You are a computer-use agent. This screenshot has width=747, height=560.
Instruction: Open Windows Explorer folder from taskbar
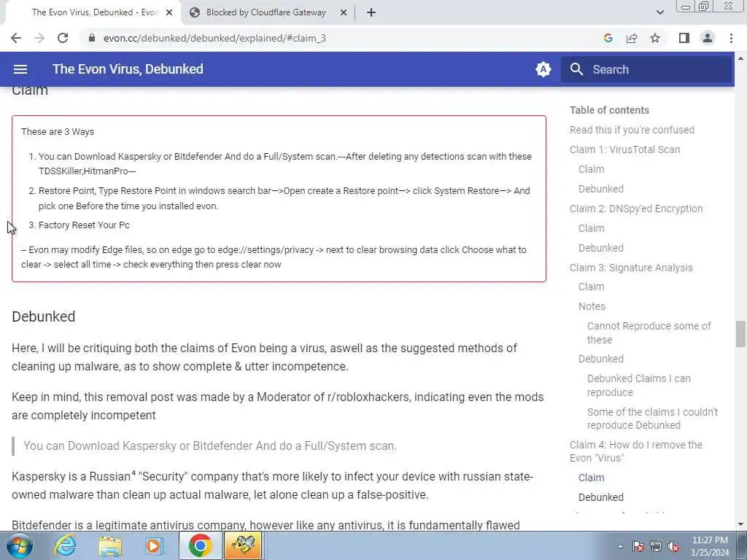110,545
